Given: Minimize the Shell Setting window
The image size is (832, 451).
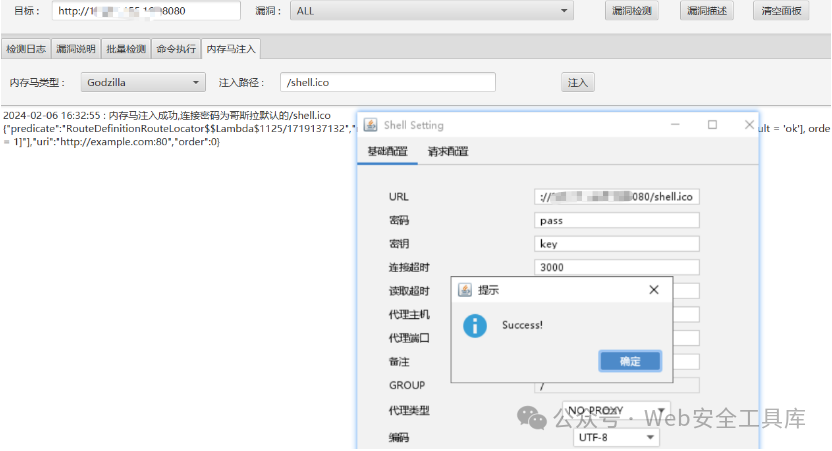Looking at the screenshot, I should tap(675, 125).
